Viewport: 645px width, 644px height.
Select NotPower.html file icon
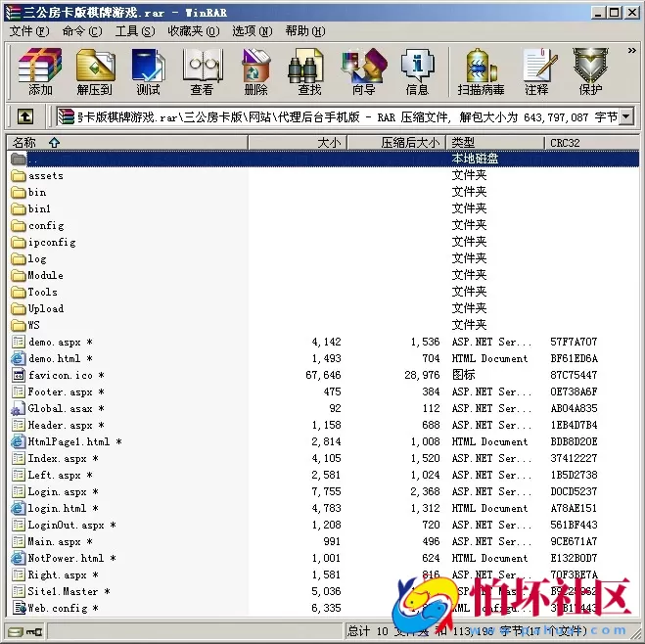pos(18,559)
